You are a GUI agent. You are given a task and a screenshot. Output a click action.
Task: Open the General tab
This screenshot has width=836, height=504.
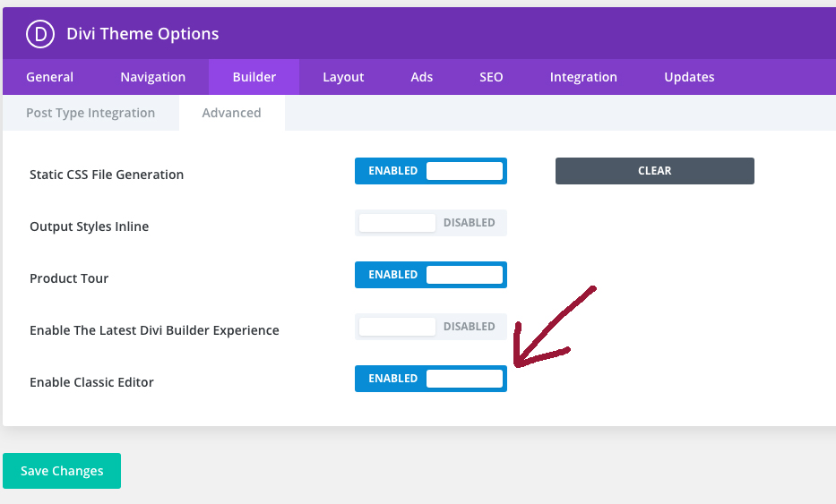tap(49, 77)
